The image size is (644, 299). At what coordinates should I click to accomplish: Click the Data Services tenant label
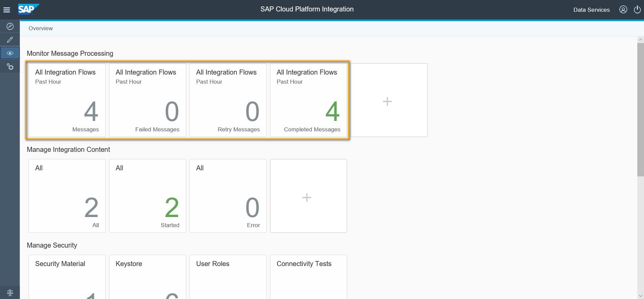(x=591, y=10)
